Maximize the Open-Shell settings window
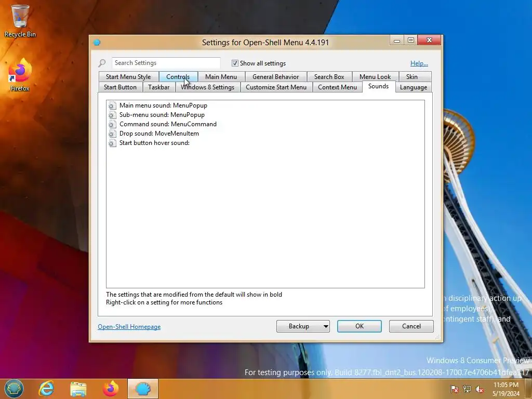This screenshot has height=399, width=532. 411,41
